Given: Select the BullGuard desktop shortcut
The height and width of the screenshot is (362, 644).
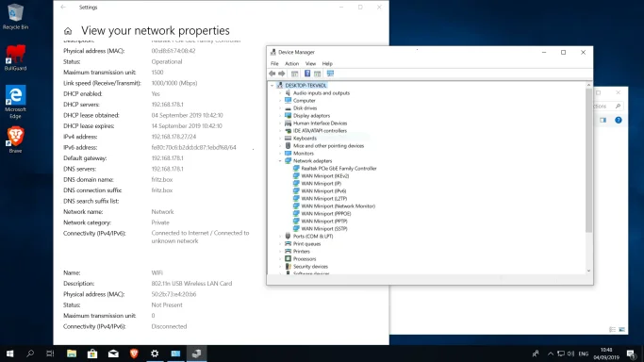Looking at the screenshot, I should [x=15, y=58].
